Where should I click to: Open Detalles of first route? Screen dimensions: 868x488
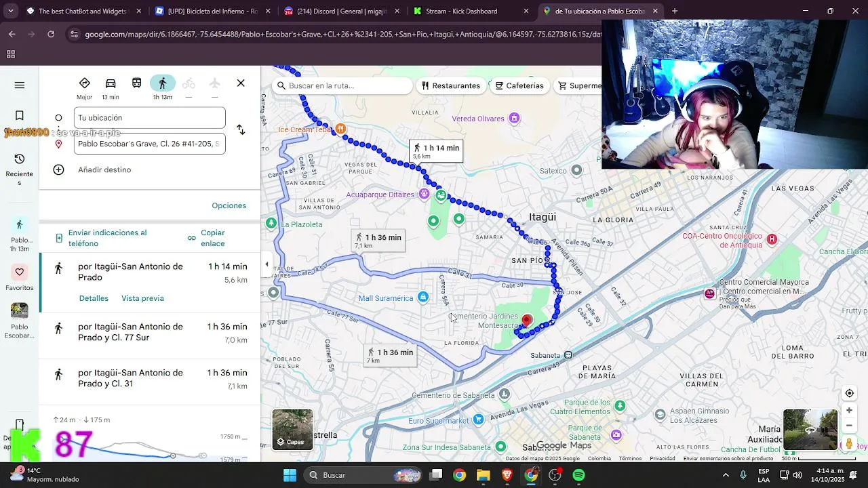point(94,298)
